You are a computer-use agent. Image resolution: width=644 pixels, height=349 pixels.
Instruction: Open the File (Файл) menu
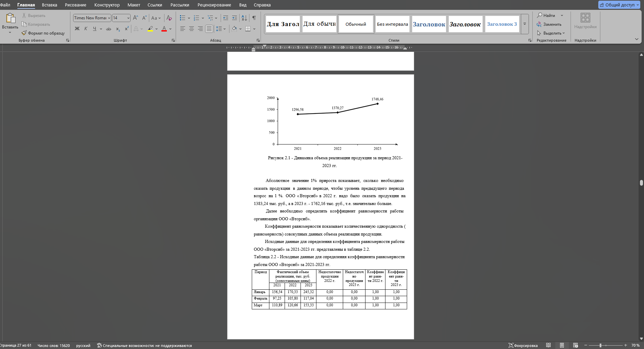(5, 5)
